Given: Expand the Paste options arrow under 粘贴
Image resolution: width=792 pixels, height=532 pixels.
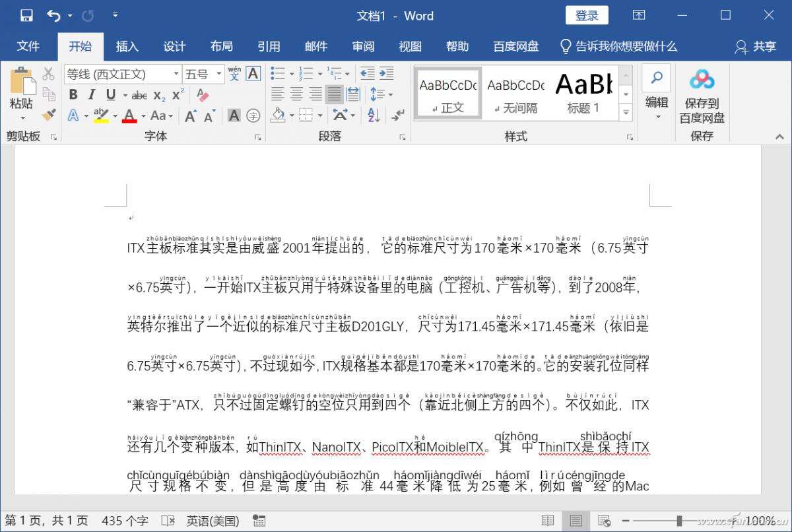Looking at the screenshot, I should click(x=22, y=118).
